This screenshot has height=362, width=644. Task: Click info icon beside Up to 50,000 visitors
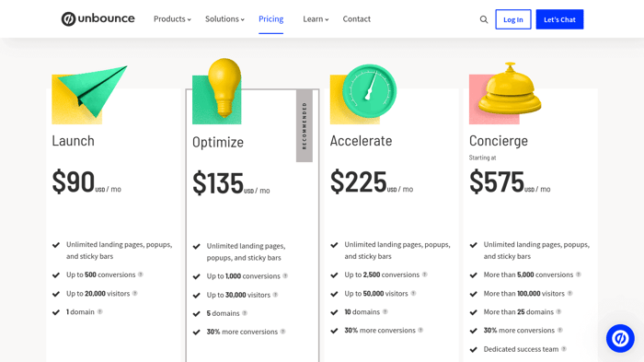[x=414, y=293]
